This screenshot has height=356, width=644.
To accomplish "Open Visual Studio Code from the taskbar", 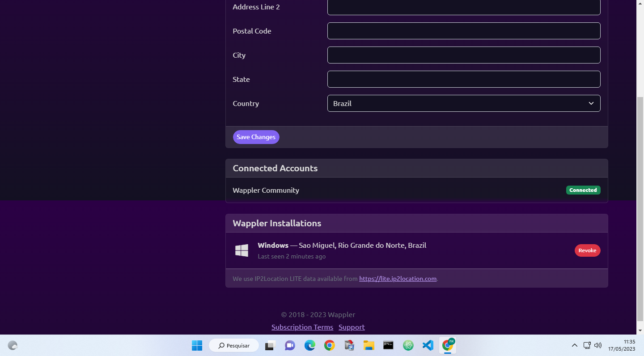I will [428, 345].
